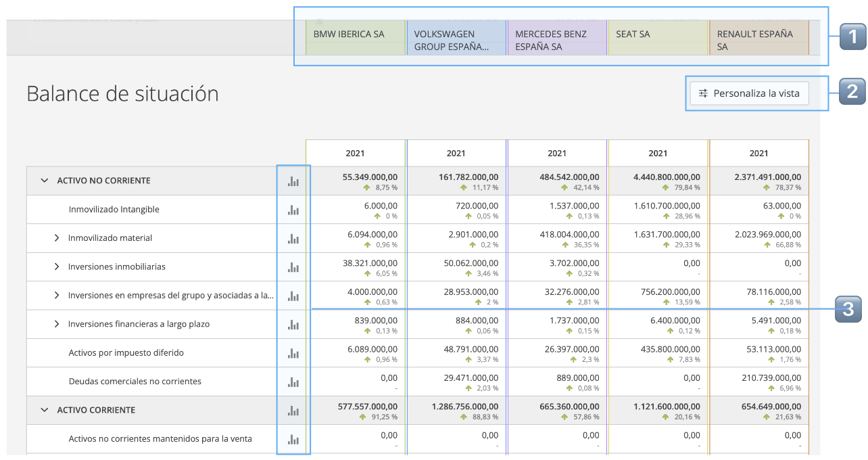Expand the Inversiones inmobiliarias row
The image size is (868, 460).
[x=57, y=267]
